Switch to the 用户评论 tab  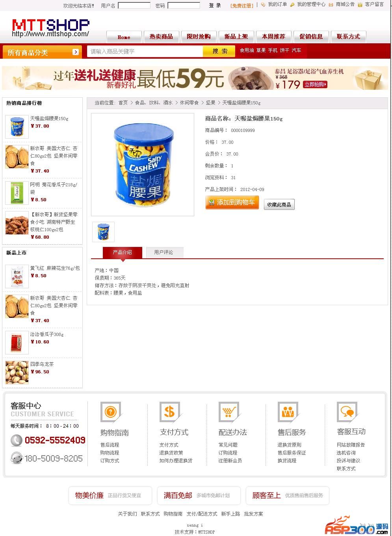coord(163,252)
